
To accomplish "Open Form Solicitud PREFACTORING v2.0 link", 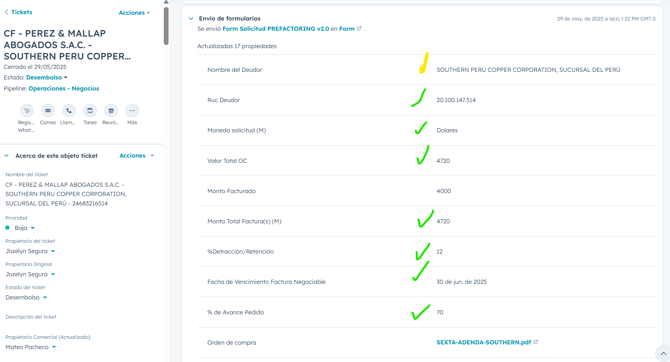I will (276, 29).
